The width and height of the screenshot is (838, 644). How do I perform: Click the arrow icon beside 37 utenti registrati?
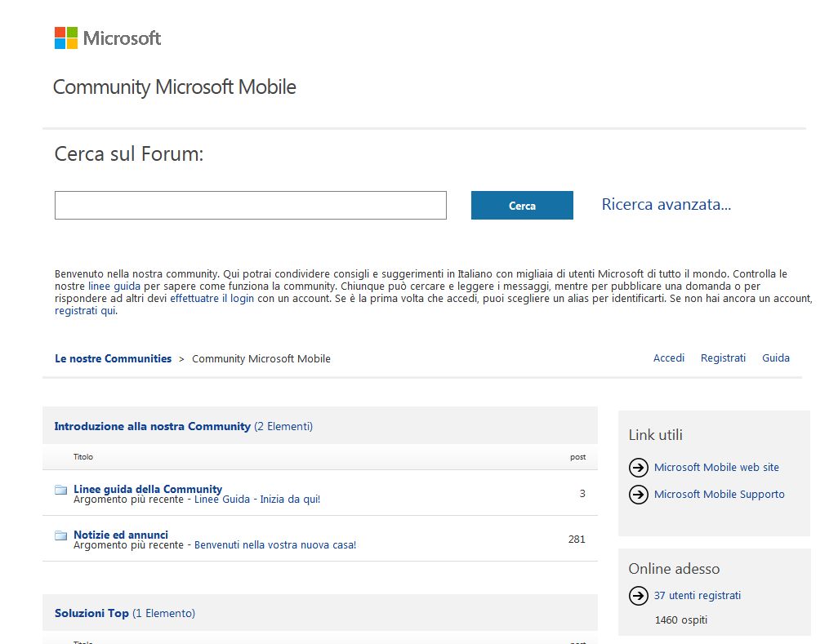[638, 595]
